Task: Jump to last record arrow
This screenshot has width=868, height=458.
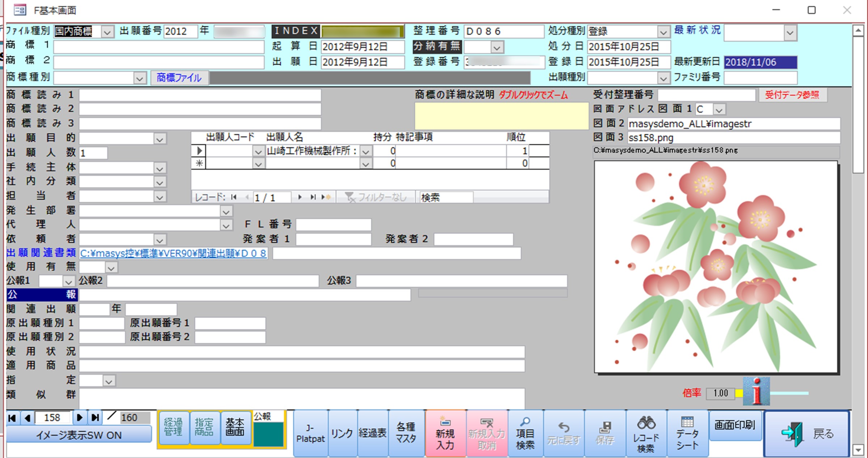Action: (x=95, y=418)
